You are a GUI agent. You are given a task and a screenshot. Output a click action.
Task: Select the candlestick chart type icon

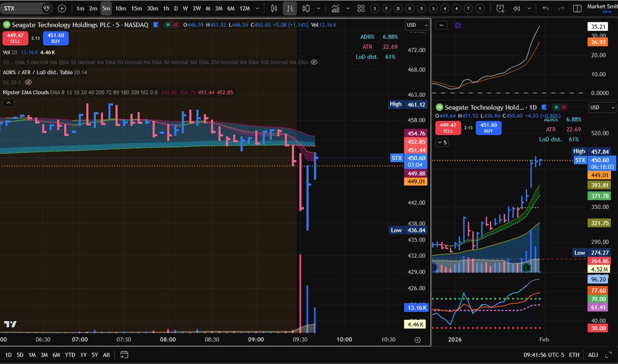coord(274,8)
